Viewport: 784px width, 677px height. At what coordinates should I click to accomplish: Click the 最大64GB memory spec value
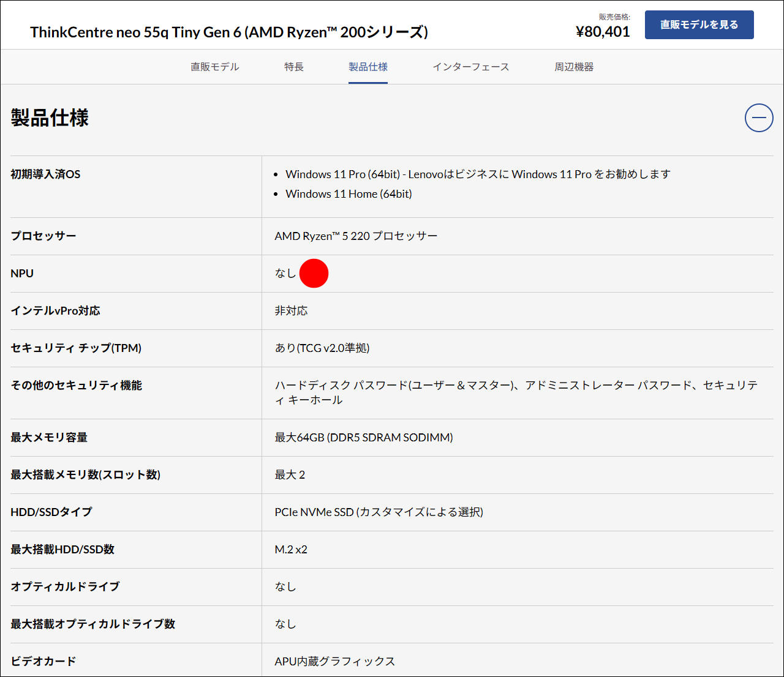click(x=363, y=437)
